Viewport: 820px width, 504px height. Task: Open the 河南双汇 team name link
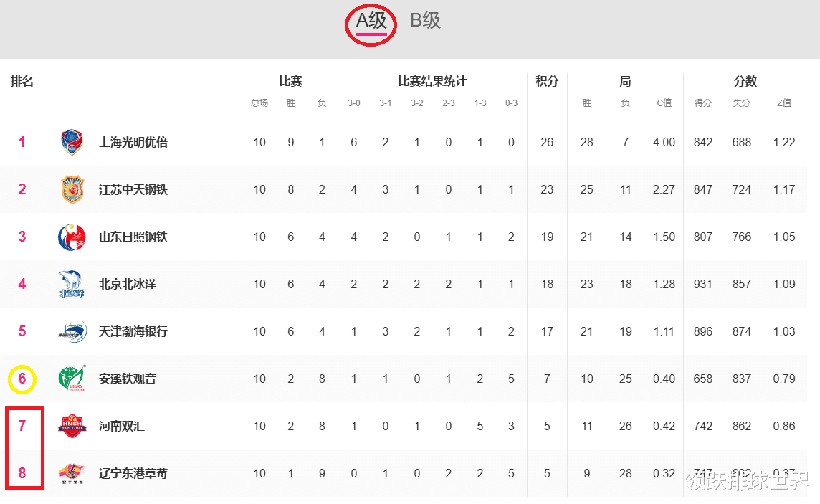(x=122, y=426)
